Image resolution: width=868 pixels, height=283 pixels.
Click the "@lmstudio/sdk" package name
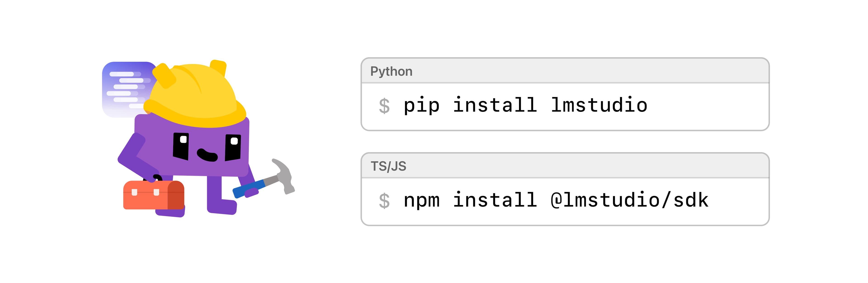click(x=630, y=200)
